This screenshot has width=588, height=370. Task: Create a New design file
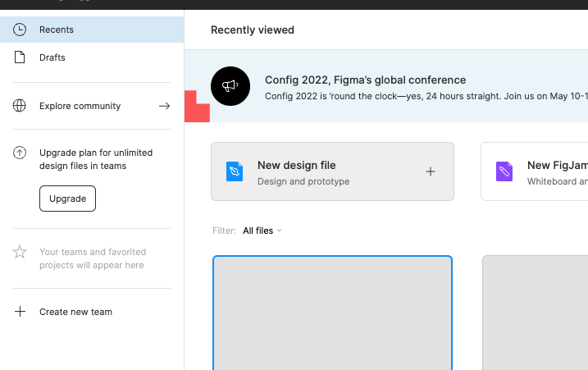pyautogui.click(x=332, y=171)
